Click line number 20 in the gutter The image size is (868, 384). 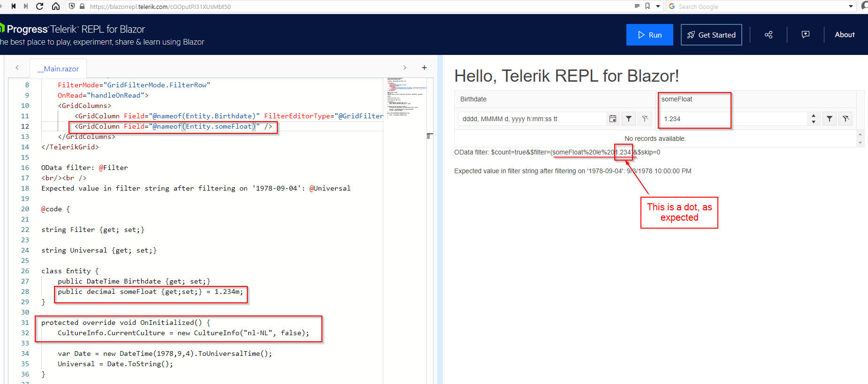click(x=25, y=209)
